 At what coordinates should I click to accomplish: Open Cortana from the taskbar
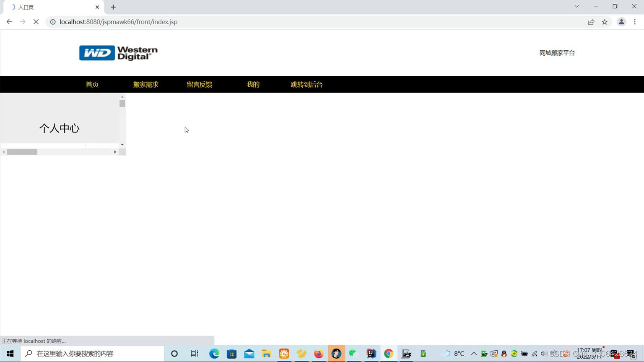pos(174,354)
